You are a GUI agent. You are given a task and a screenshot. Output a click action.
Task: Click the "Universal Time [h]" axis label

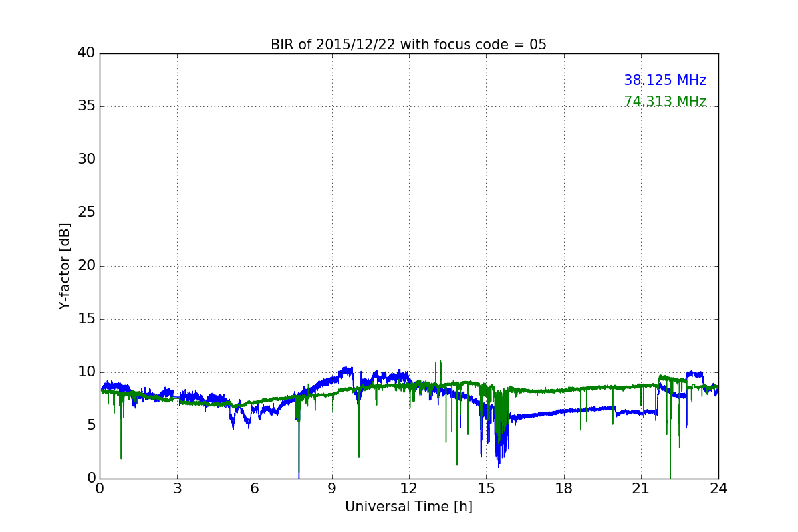pos(409,507)
